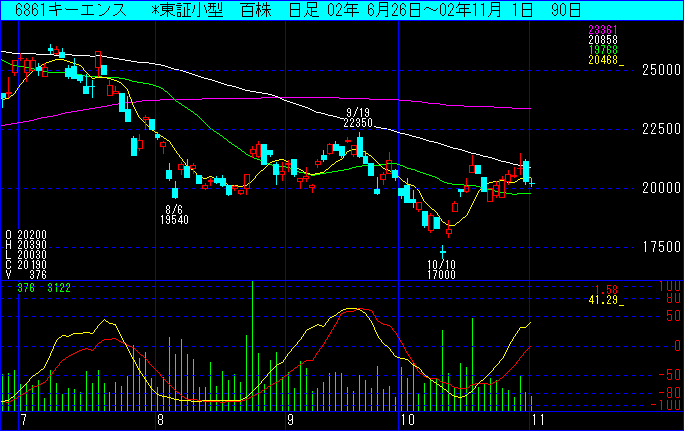
Task: Click month 8 on the time axis
Action: tap(161, 421)
